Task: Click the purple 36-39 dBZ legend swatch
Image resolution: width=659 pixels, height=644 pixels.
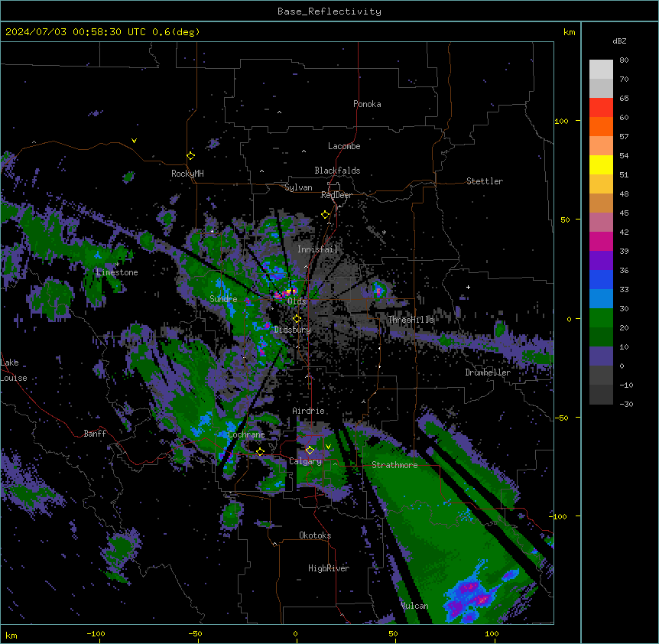Action: [601, 260]
